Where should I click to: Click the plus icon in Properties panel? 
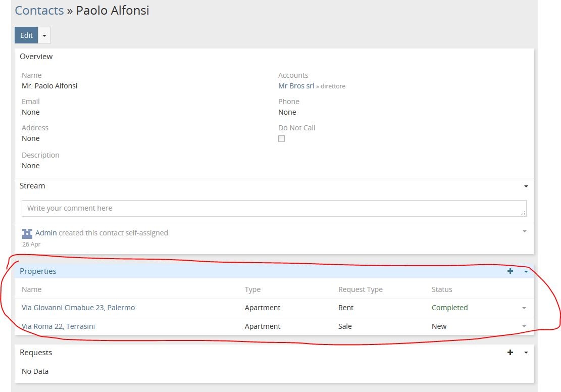point(510,271)
